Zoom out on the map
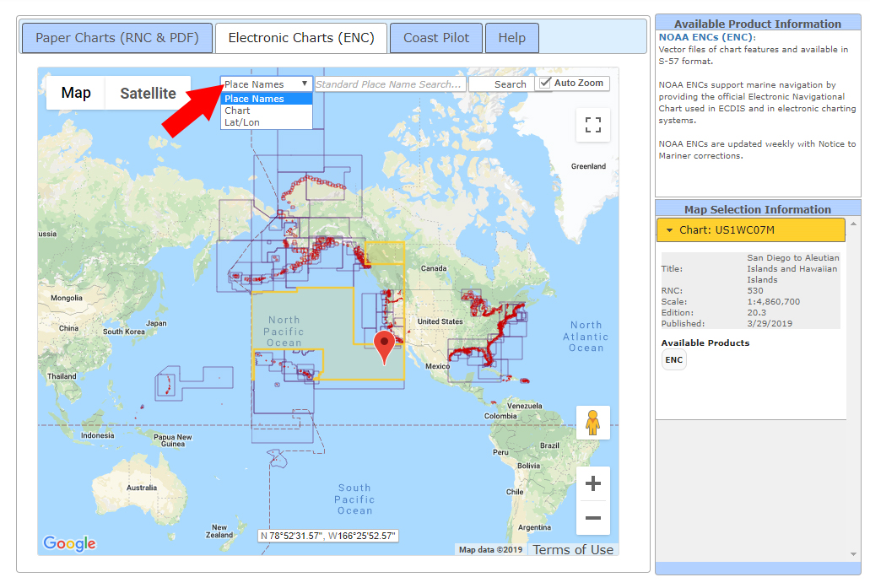870x588 pixels. click(593, 518)
